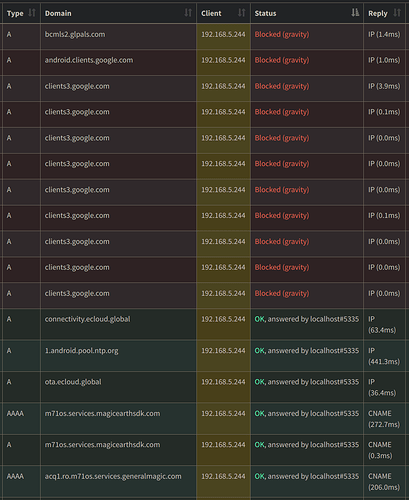Click OK status for ota.ecloud.global
This screenshot has width=409, height=500.
pyautogui.click(x=260, y=382)
